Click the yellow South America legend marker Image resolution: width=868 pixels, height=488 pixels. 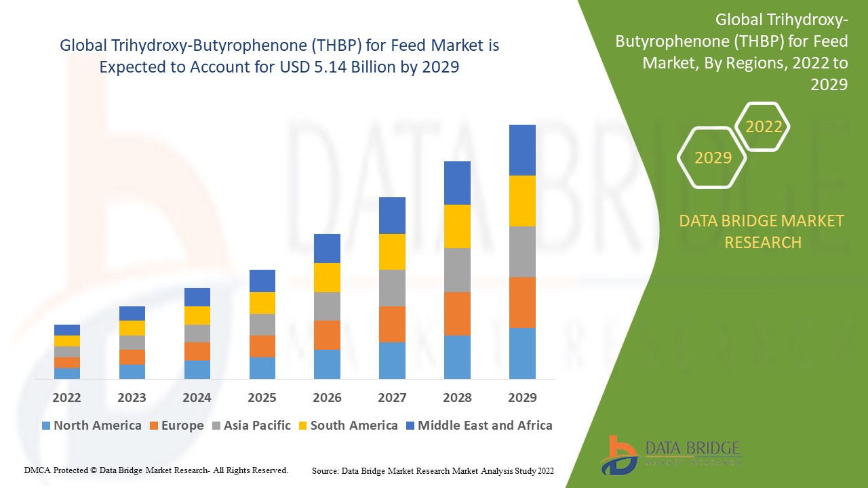pyautogui.click(x=301, y=426)
